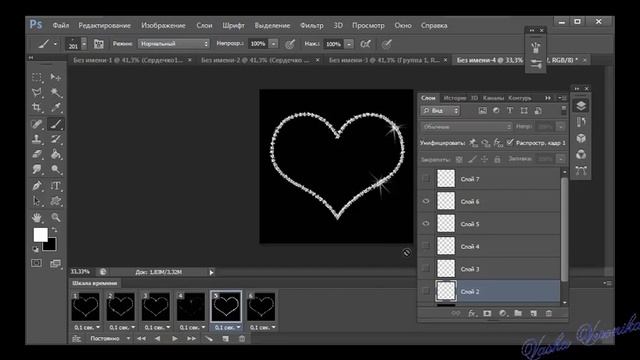Open the Фильтр menu
The width and height of the screenshot is (640, 360).
pyautogui.click(x=311, y=25)
